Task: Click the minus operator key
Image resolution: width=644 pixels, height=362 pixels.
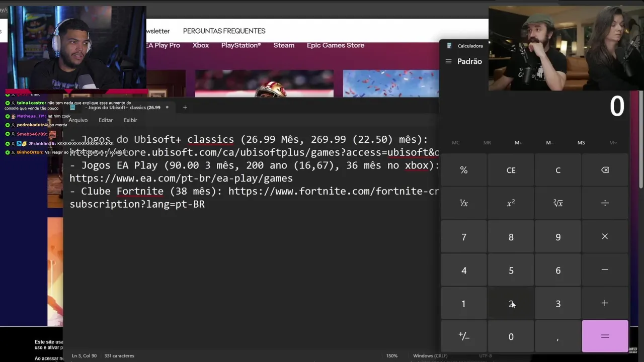Action: (605, 270)
